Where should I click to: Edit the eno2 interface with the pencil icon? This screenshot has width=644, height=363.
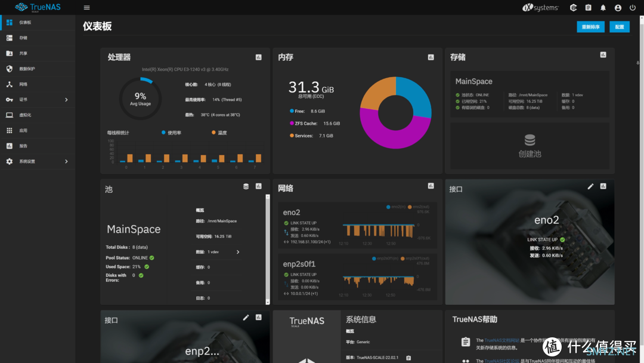point(590,186)
